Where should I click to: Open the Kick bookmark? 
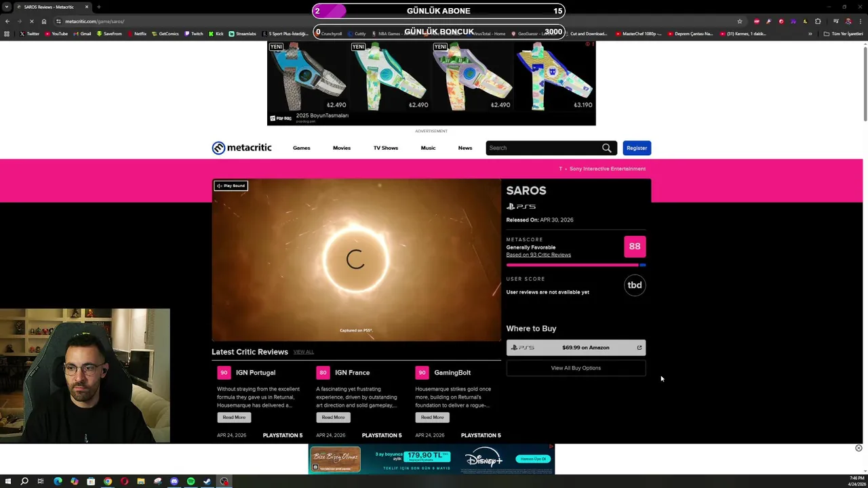coord(216,33)
